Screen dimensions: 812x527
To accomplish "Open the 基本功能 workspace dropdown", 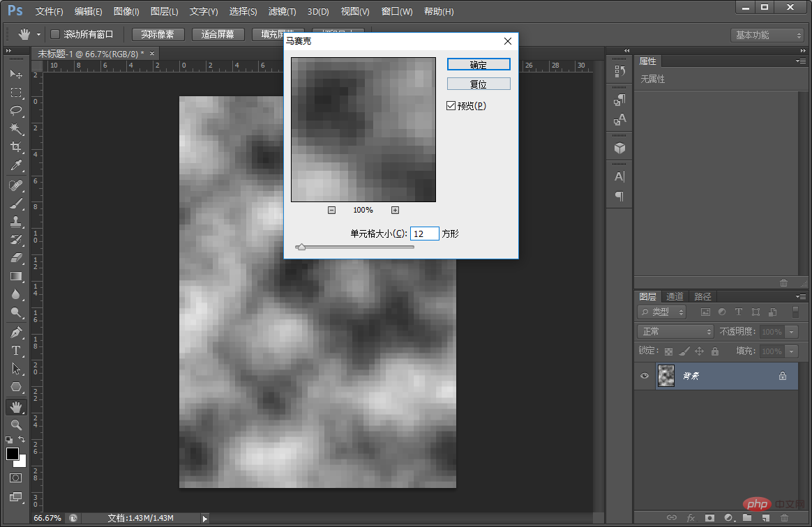I will (767, 35).
